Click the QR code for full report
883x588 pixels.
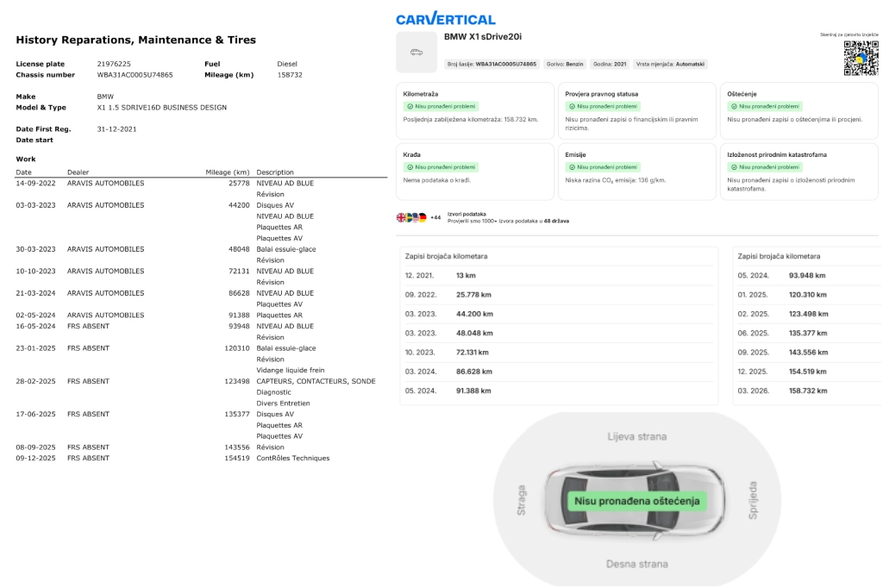pyautogui.click(x=860, y=58)
